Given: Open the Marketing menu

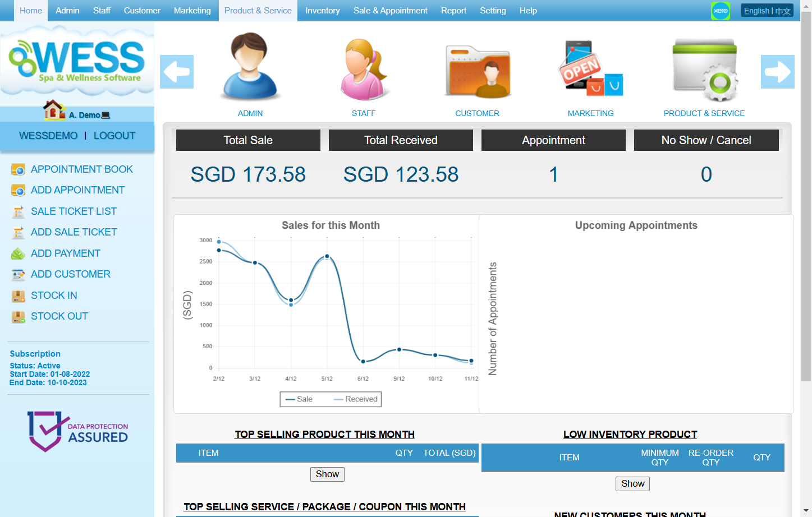Looking at the screenshot, I should (192, 11).
